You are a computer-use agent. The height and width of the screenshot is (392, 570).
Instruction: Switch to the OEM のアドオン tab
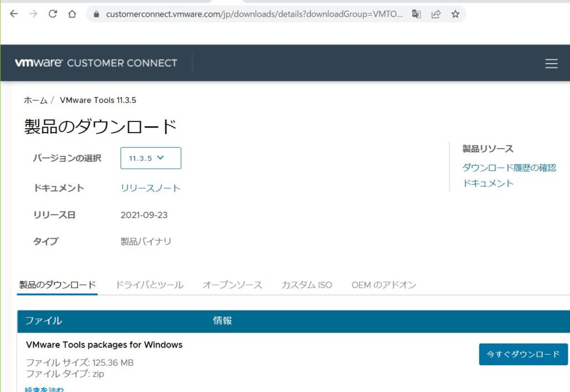tap(383, 285)
